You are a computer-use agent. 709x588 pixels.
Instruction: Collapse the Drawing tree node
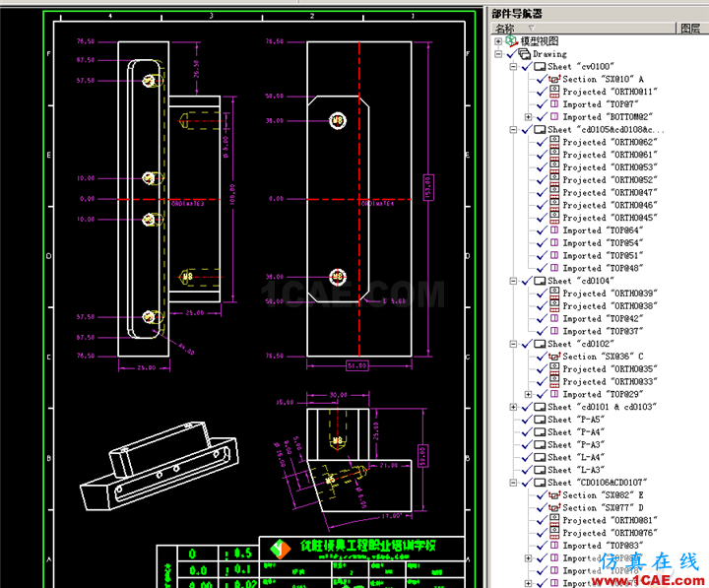pos(498,54)
